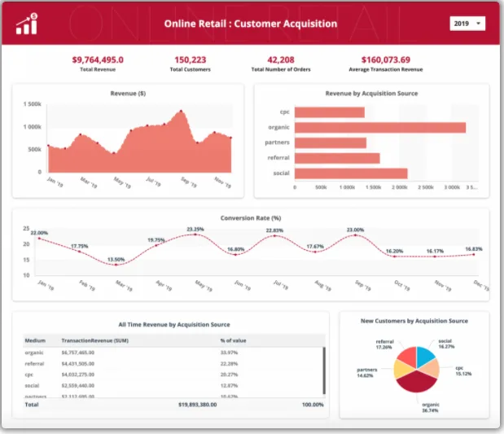Click the social row in revenue table
Viewport: 504px width, 434px height.
pos(173,385)
